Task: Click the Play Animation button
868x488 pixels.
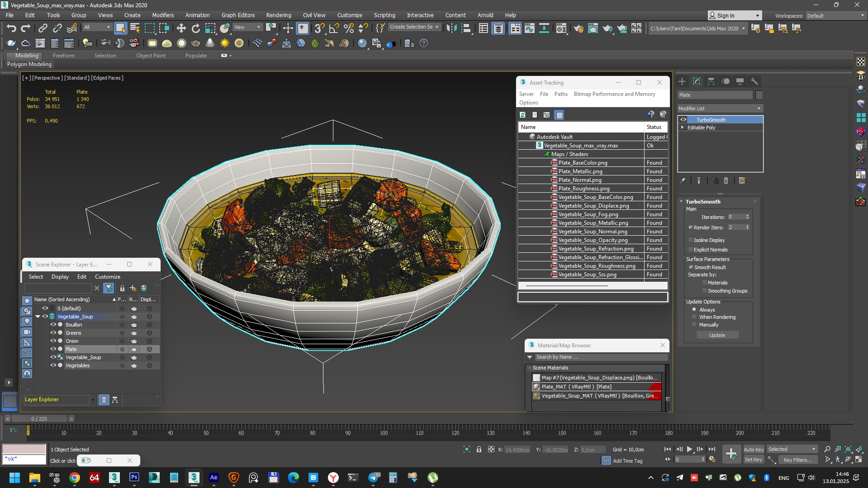Action: click(x=689, y=449)
